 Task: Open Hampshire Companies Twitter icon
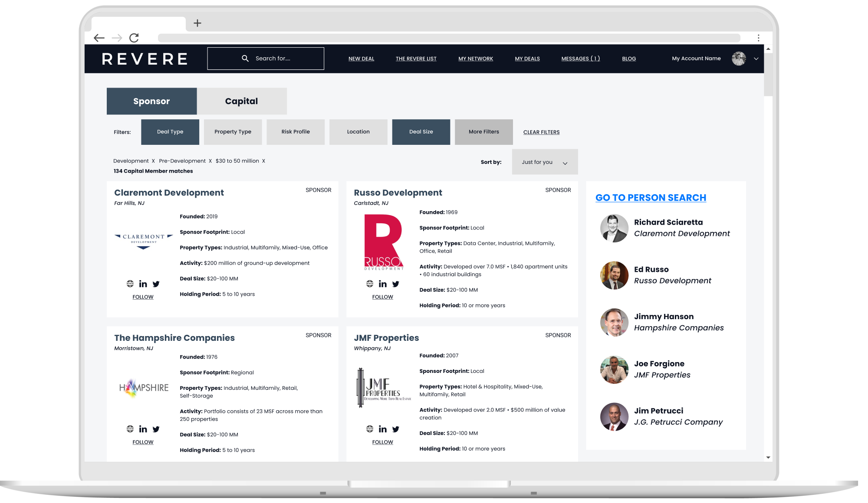point(156,429)
